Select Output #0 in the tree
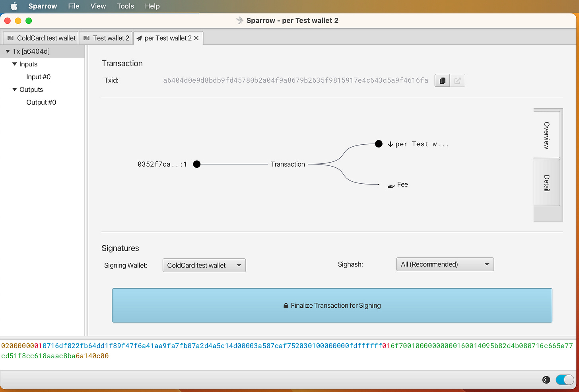 [41, 102]
